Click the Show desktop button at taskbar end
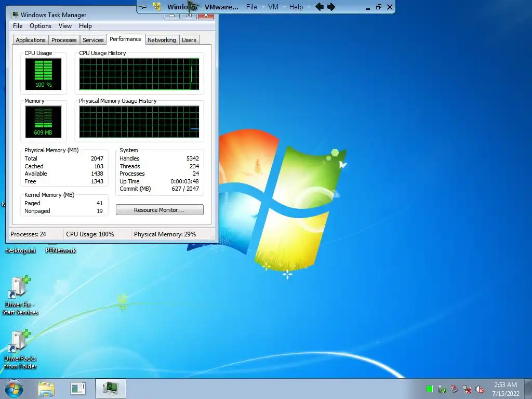 point(528,389)
